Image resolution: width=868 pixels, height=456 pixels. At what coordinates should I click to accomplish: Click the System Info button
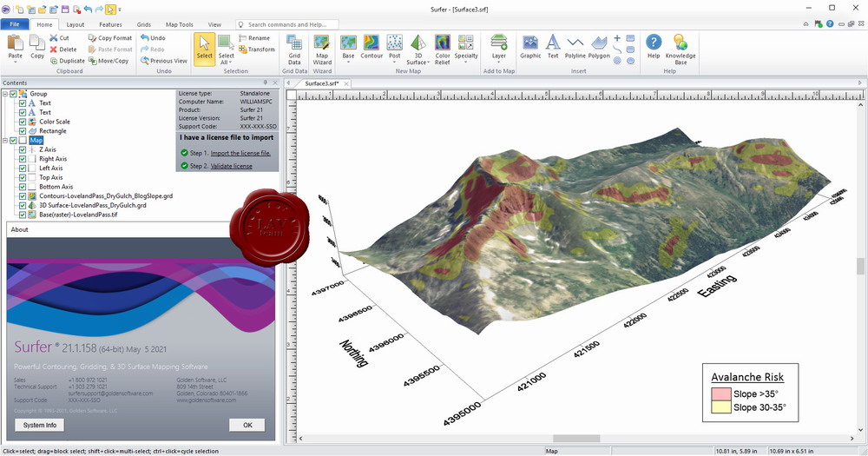coord(40,425)
